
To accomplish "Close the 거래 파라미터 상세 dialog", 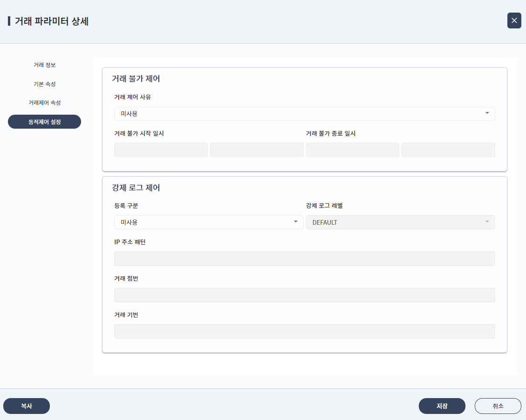I will coord(514,21).
